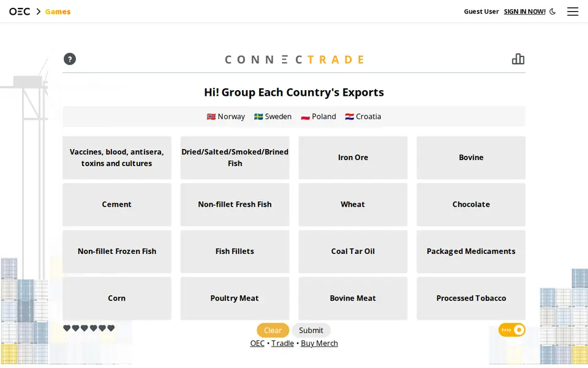
Task: Click the remaining lives hearts row
Action: (89, 328)
